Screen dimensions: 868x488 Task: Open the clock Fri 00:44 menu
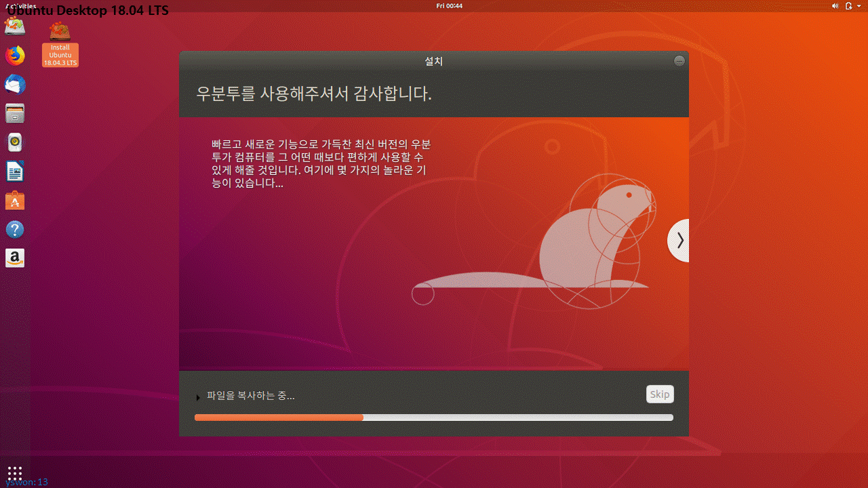(450, 5)
